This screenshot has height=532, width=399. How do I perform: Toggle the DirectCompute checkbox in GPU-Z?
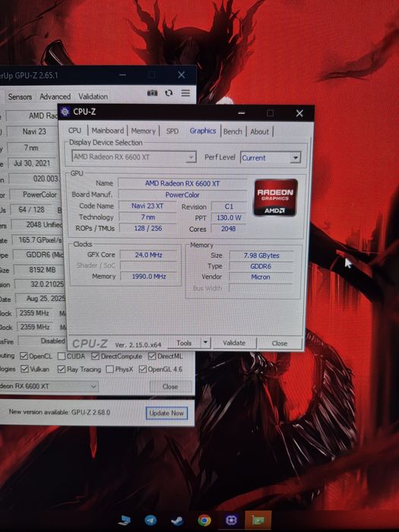(95, 356)
